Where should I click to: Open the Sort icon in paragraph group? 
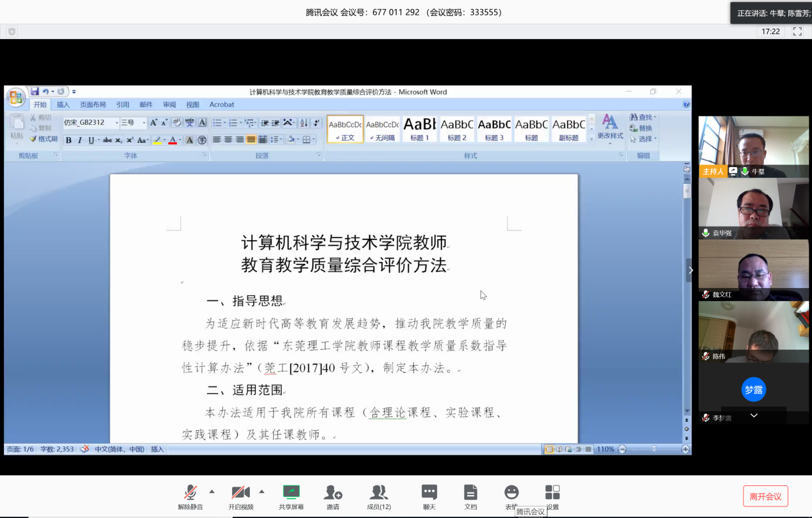[x=303, y=123]
